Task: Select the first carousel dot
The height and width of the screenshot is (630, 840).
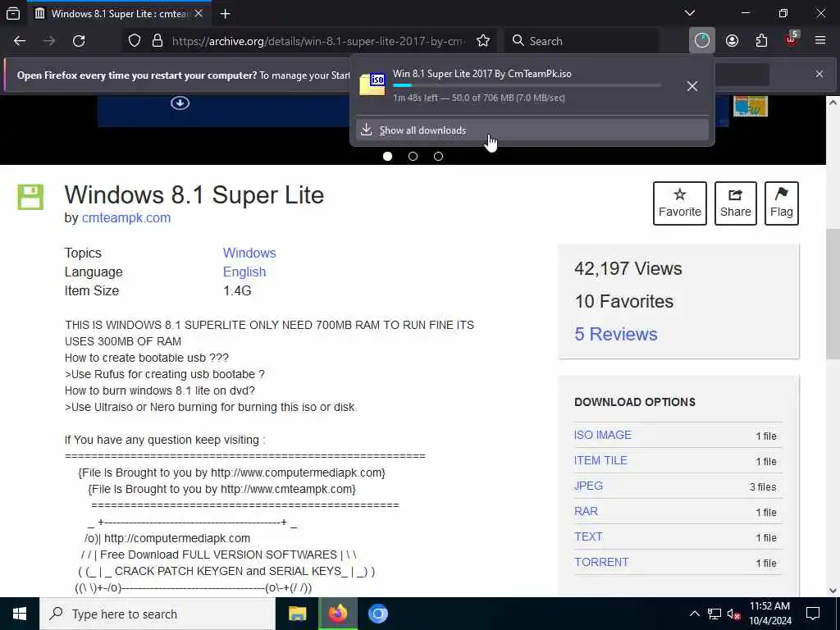Action: 388,157
